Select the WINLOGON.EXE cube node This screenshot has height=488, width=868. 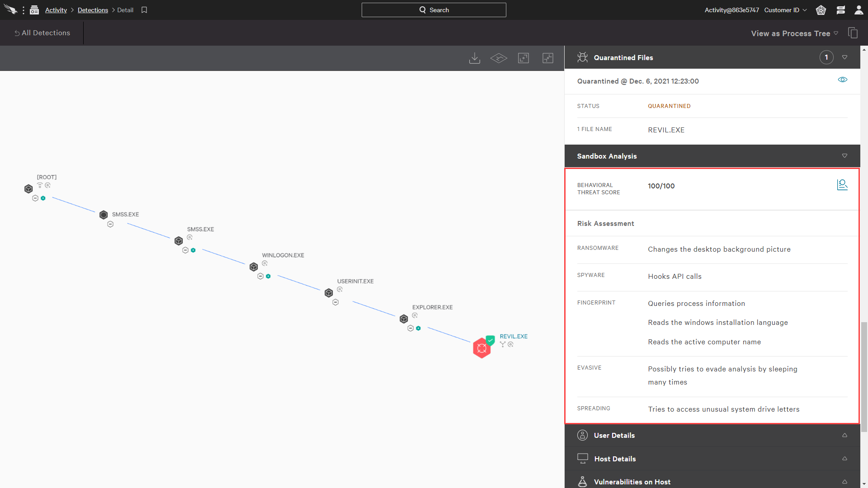pos(254,267)
